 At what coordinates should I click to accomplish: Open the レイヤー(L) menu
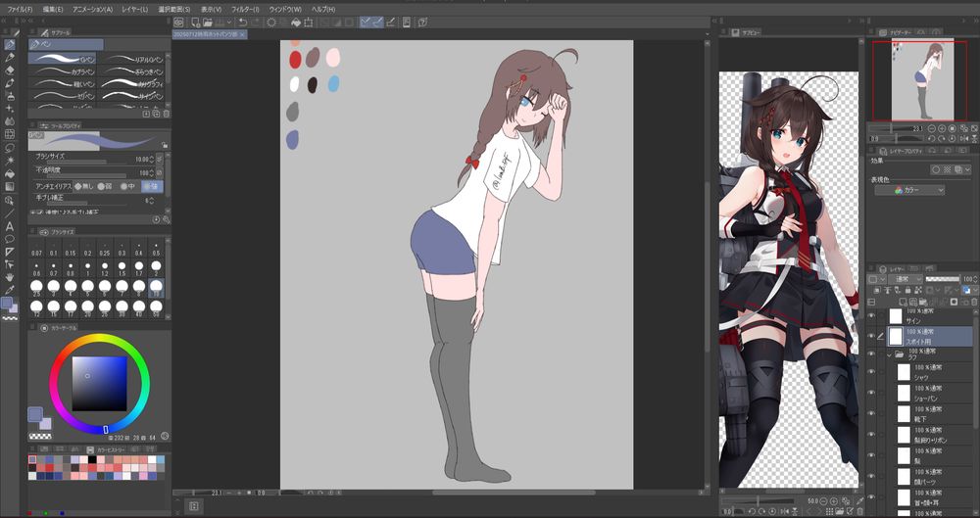(x=135, y=10)
